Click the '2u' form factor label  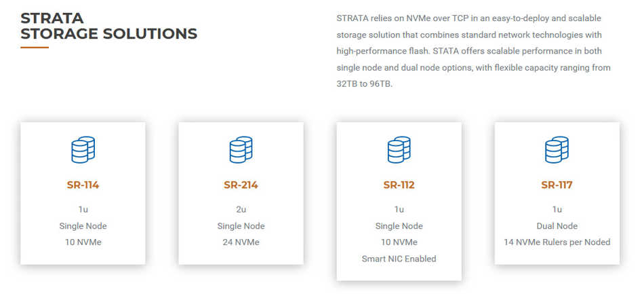click(241, 209)
